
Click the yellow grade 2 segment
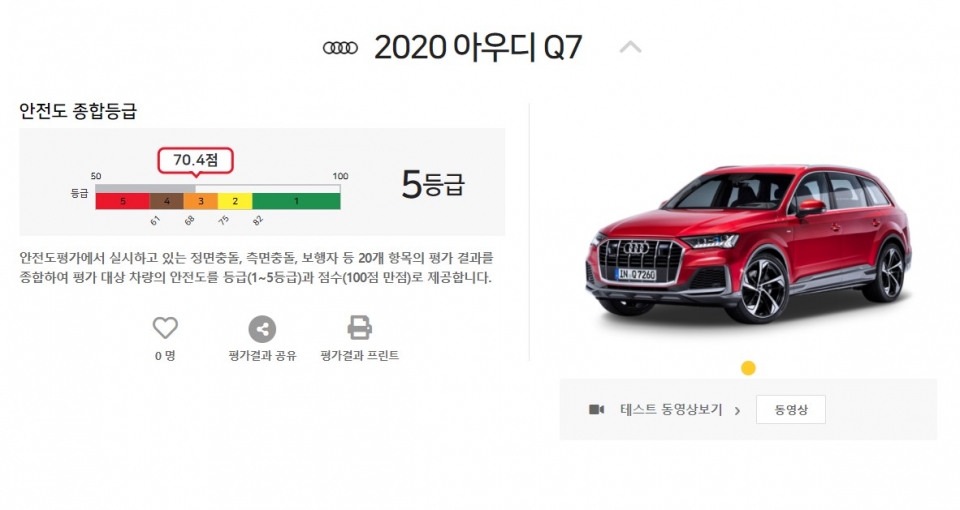pyautogui.click(x=235, y=201)
